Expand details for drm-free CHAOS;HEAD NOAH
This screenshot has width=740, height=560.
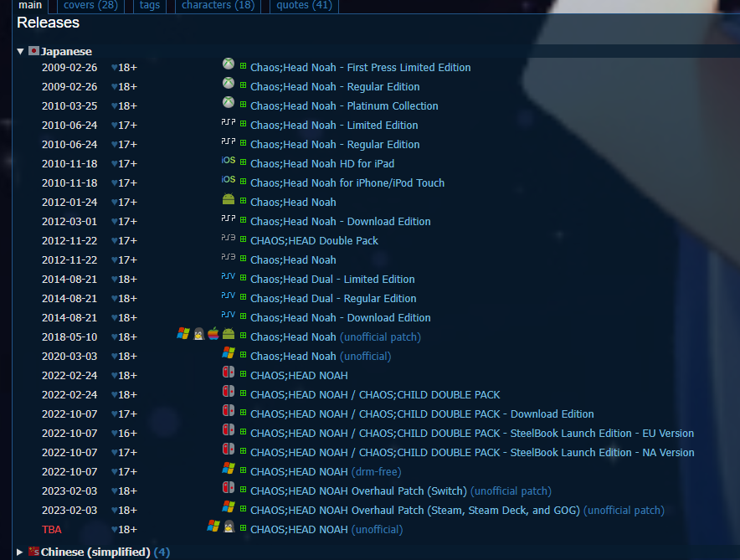tap(243, 470)
